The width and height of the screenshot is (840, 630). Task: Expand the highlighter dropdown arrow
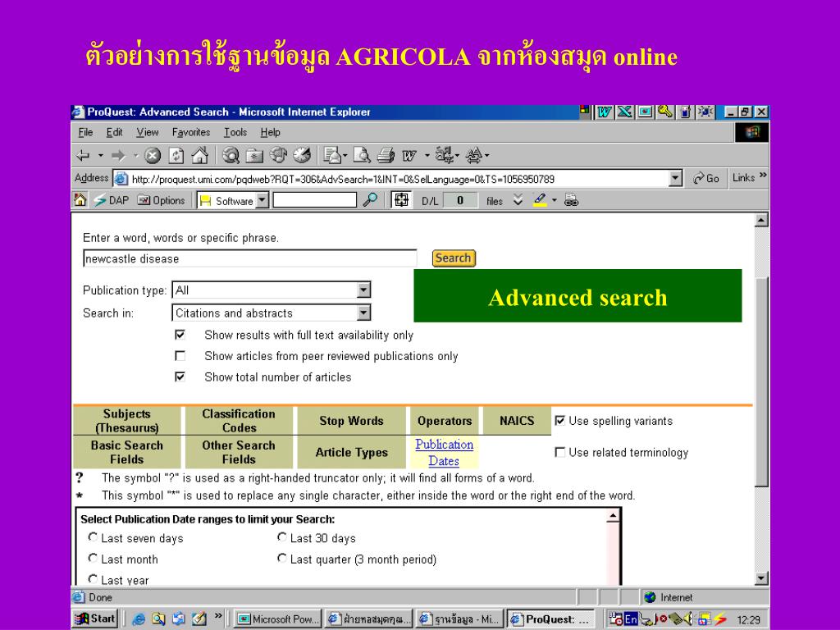(x=554, y=200)
